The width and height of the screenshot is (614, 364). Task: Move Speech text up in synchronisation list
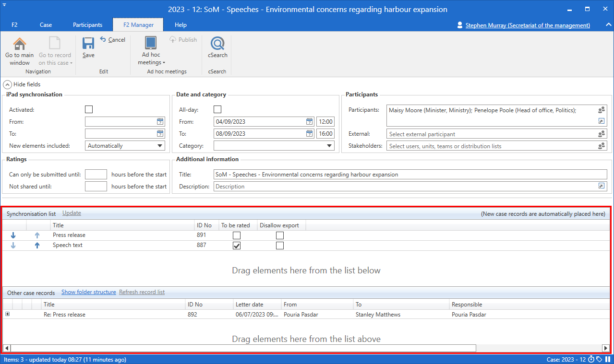click(37, 246)
